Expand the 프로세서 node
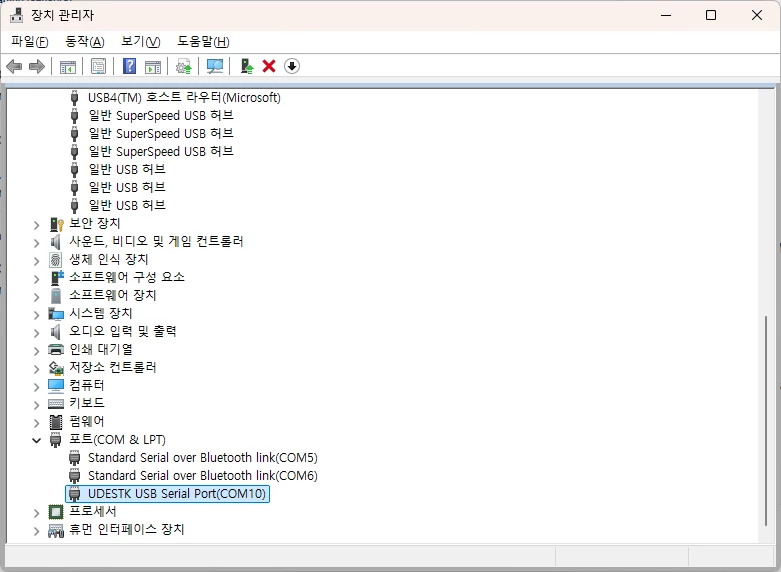Image resolution: width=781 pixels, height=572 pixels. coord(36,513)
